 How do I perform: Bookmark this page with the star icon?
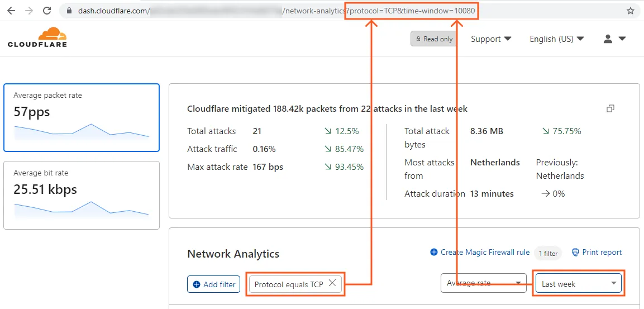[x=631, y=11]
